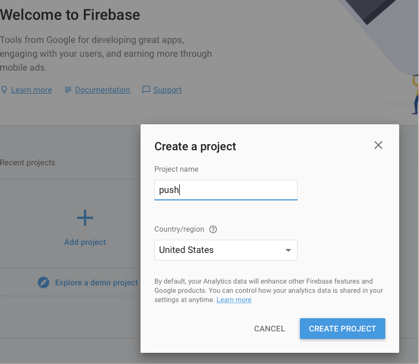419x364 pixels.
Task: Expand the country dropdown arrow
Action: tap(288, 250)
